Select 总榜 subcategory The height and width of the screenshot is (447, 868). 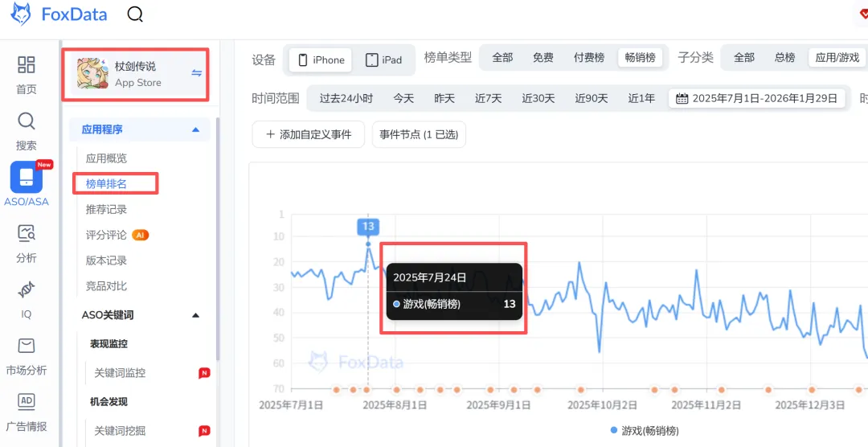tap(784, 58)
